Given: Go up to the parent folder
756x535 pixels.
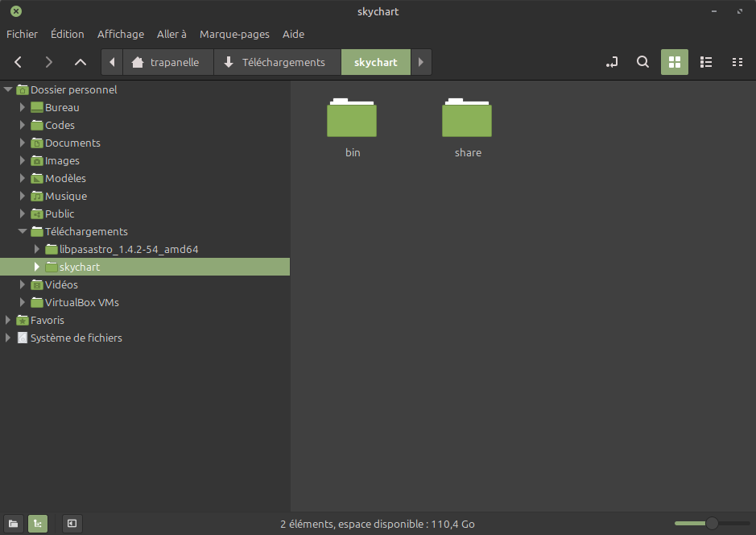Looking at the screenshot, I should 80,62.
